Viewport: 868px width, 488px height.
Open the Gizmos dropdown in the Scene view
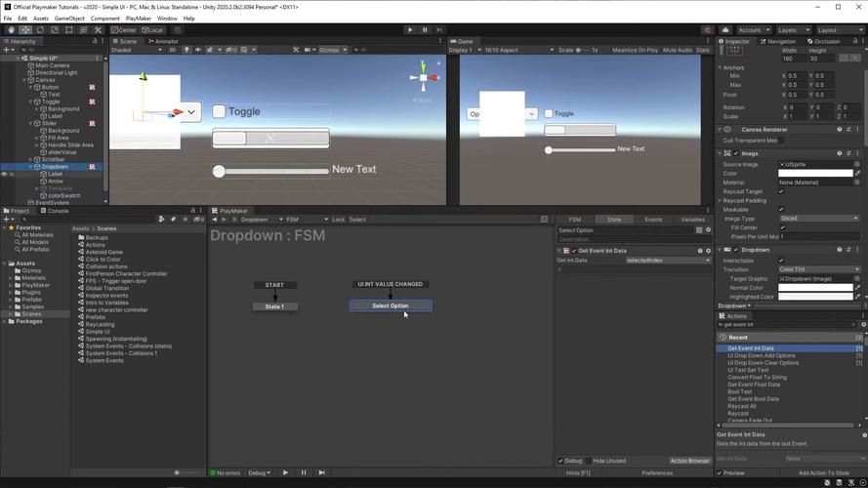click(333, 50)
